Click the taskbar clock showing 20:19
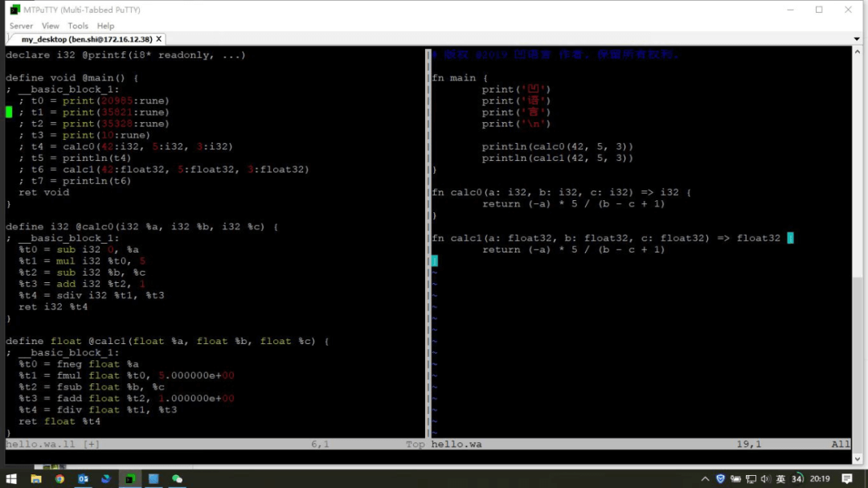 [x=820, y=478]
